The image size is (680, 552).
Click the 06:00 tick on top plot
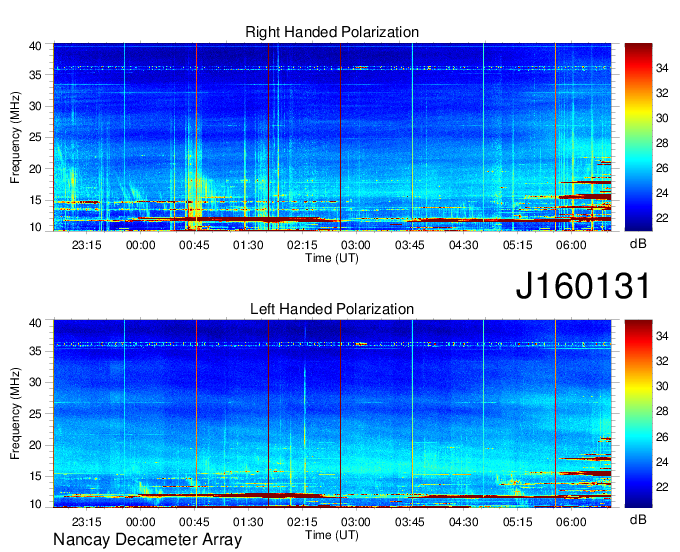coord(572,245)
